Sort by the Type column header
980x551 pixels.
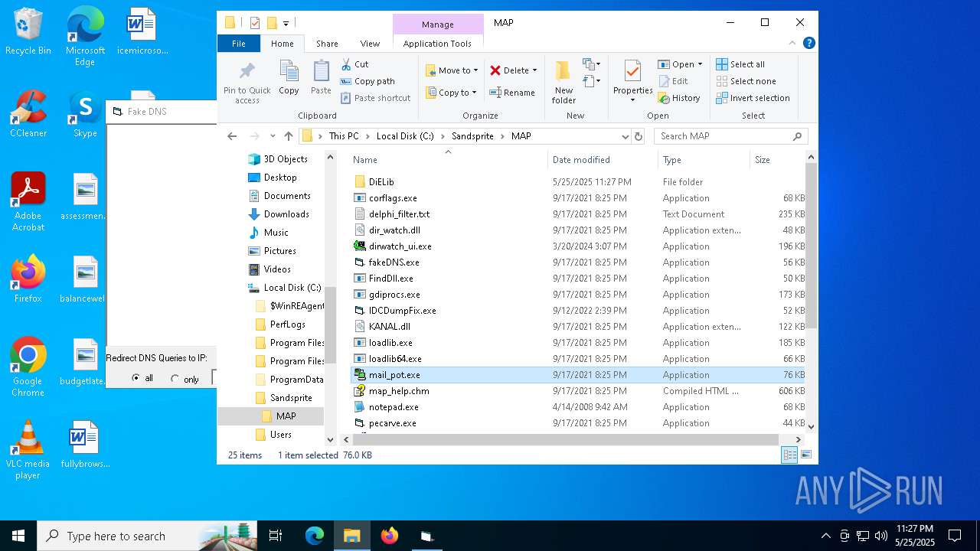tap(704, 159)
